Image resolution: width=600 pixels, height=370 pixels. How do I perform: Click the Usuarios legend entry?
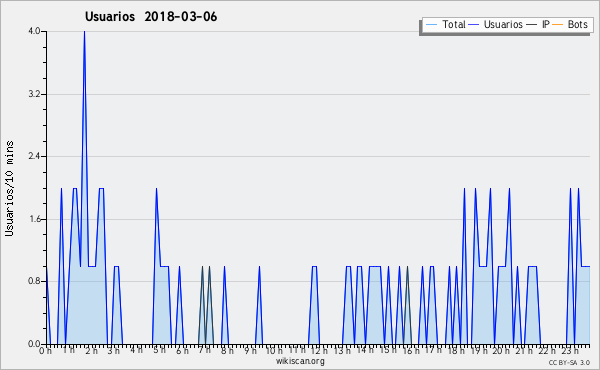coord(496,24)
